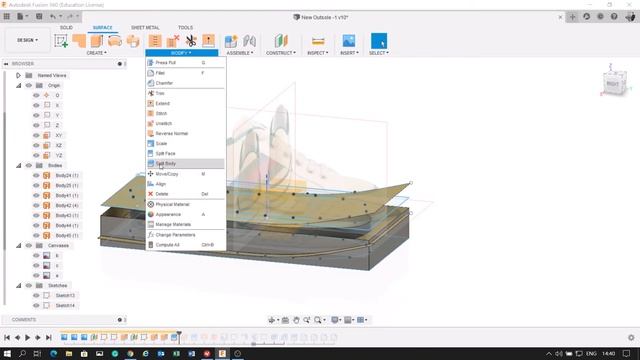The image size is (640, 360).
Task: Click the Measure inspect icon
Action: click(318, 41)
